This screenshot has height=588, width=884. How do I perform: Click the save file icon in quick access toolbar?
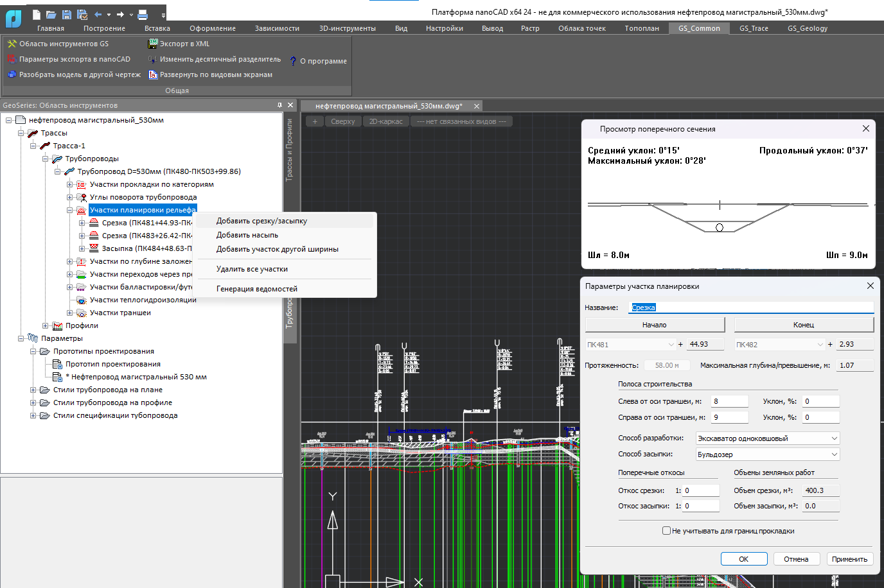(x=67, y=14)
